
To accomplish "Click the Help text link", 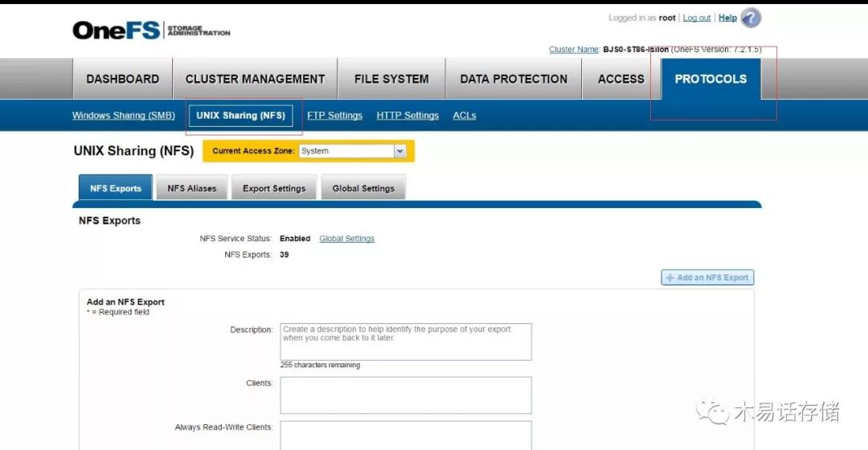I will click(727, 18).
